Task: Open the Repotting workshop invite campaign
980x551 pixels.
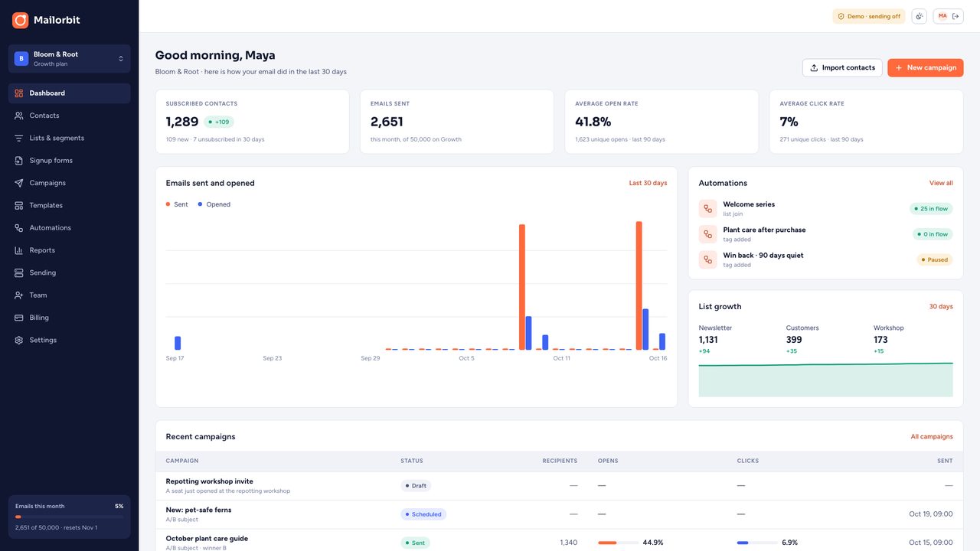Action: (x=209, y=481)
